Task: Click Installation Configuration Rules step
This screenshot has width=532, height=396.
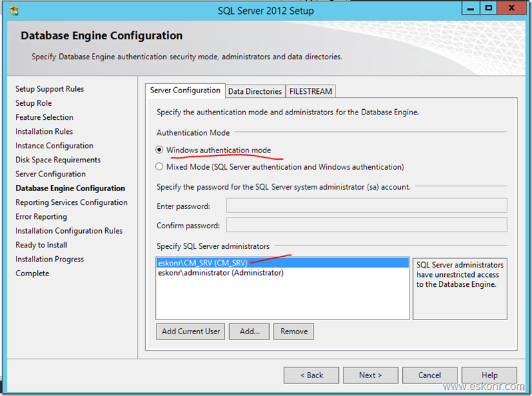Action: click(x=69, y=231)
